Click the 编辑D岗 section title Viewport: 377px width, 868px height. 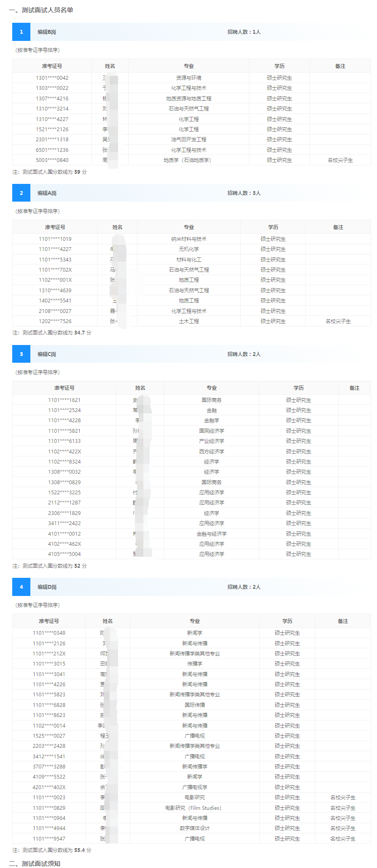[x=47, y=587]
